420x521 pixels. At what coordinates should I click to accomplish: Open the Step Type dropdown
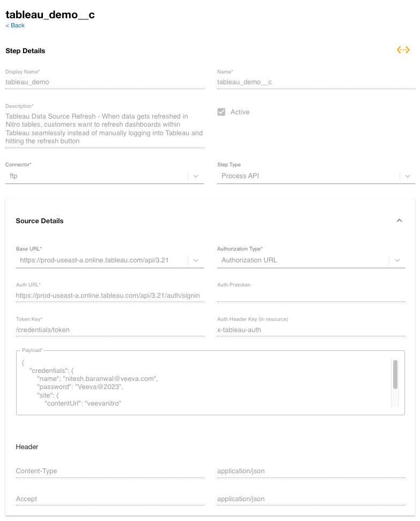pyautogui.click(x=408, y=176)
